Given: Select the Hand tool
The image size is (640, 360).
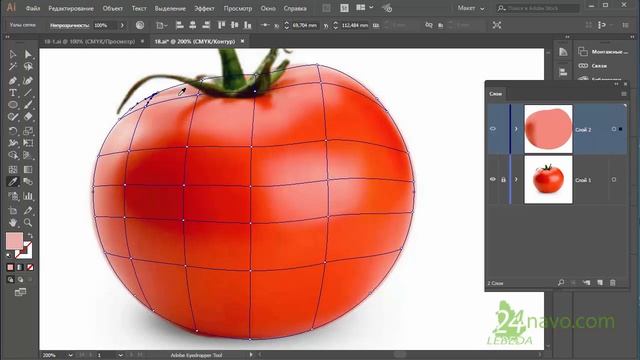Looking at the screenshot, I should 13,222.
